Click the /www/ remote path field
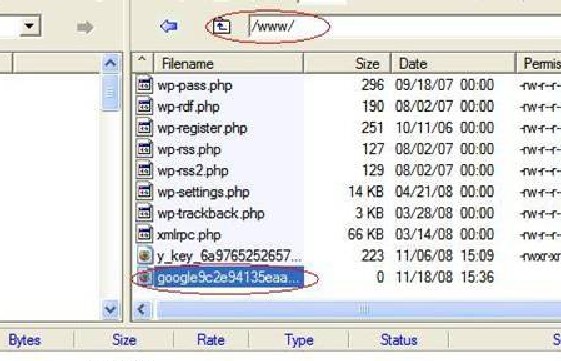 (404, 26)
